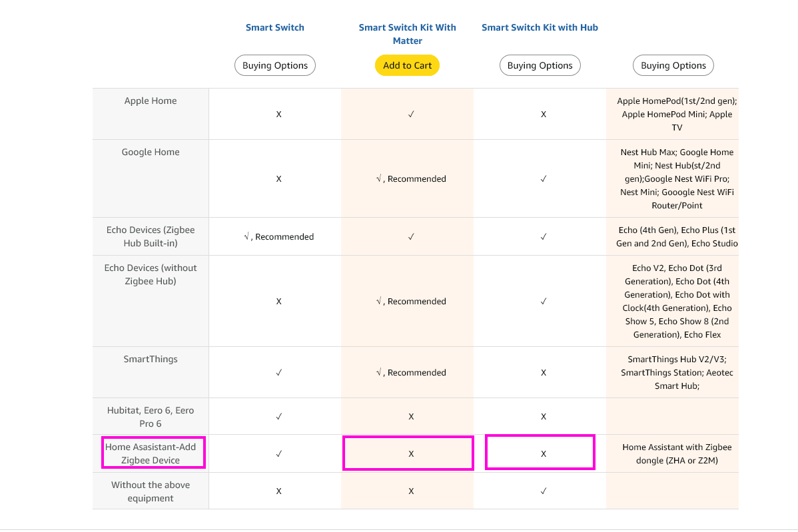This screenshot has height=532, width=798.
Task: Select the "SmartThings" row label
Action: click(x=151, y=359)
